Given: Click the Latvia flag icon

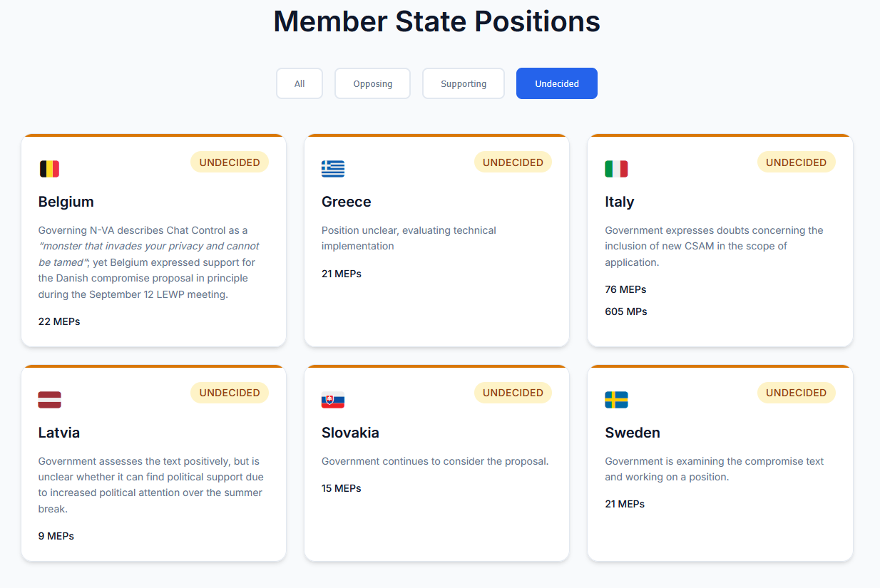Looking at the screenshot, I should pyautogui.click(x=49, y=400).
